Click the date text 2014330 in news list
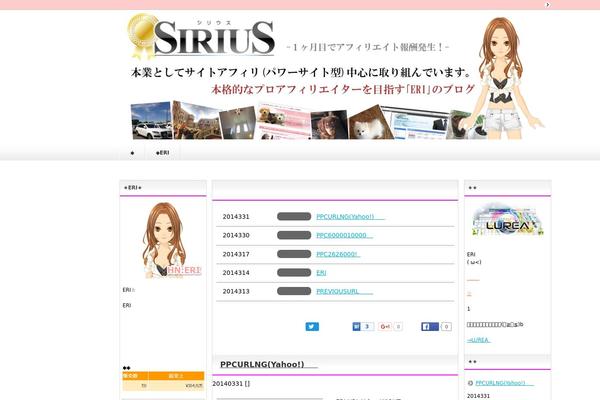 point(236,235)
